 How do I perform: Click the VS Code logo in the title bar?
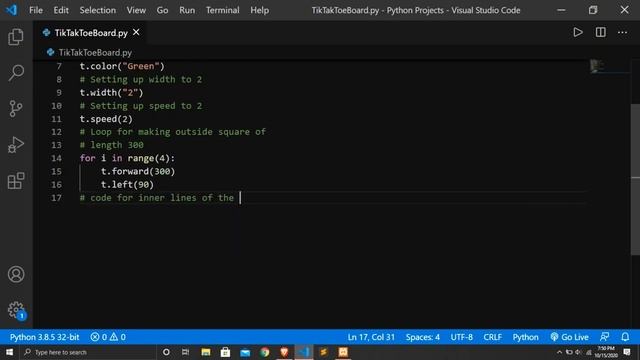click(x=11, y=10)
